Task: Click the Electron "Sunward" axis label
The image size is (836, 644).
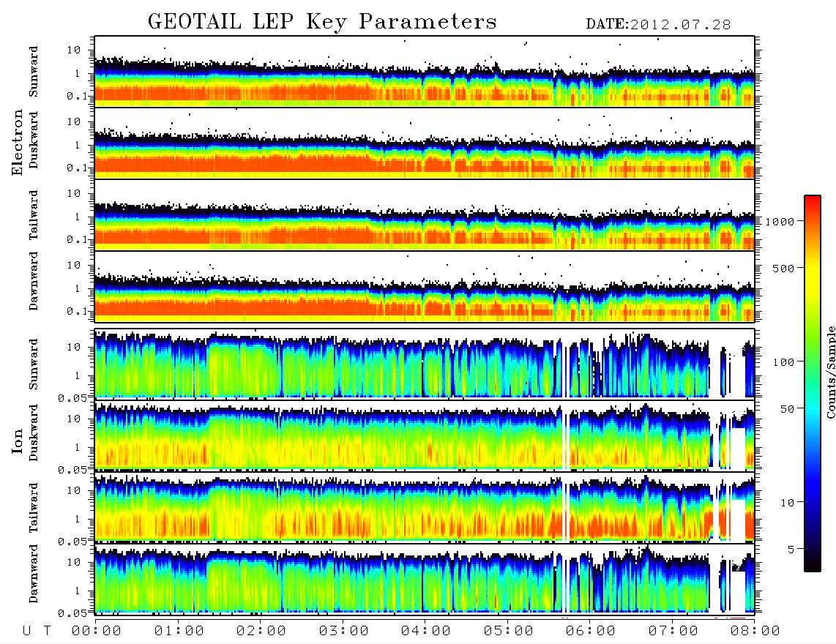Action: (34, 71)
